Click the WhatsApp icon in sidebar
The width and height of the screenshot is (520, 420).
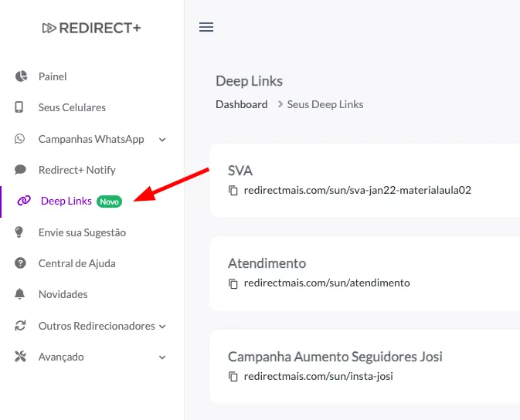(20, 138)
